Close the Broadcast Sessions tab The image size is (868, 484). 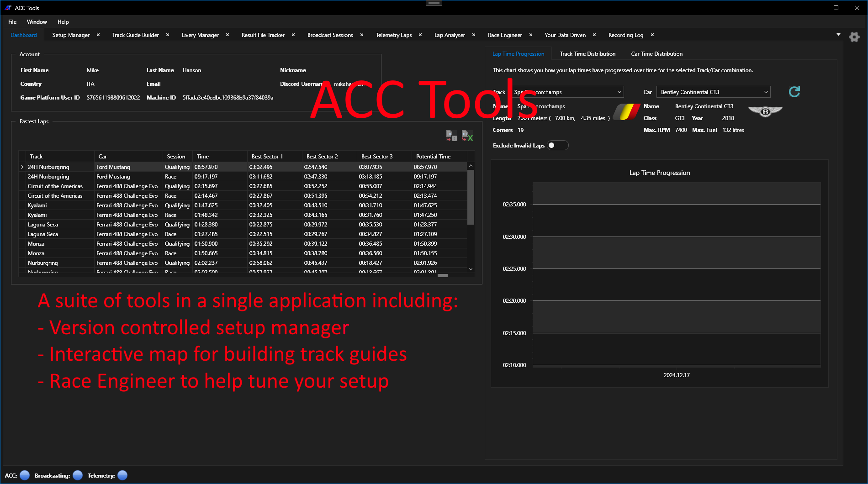click(362, 35)
